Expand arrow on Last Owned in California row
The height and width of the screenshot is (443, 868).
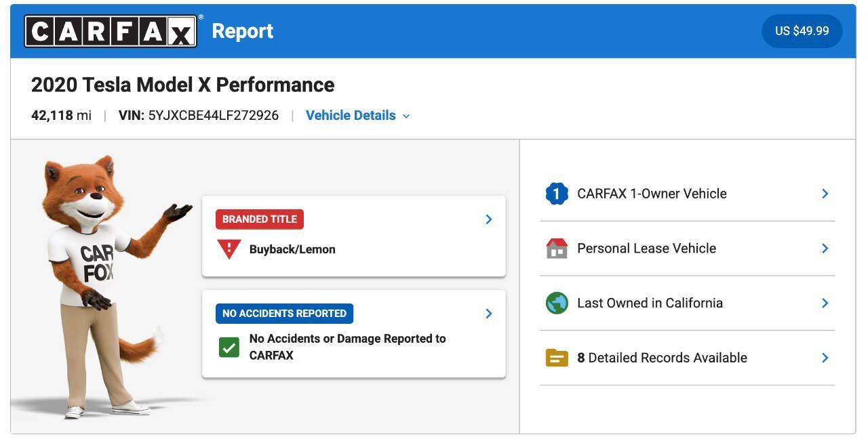[825, 303]
